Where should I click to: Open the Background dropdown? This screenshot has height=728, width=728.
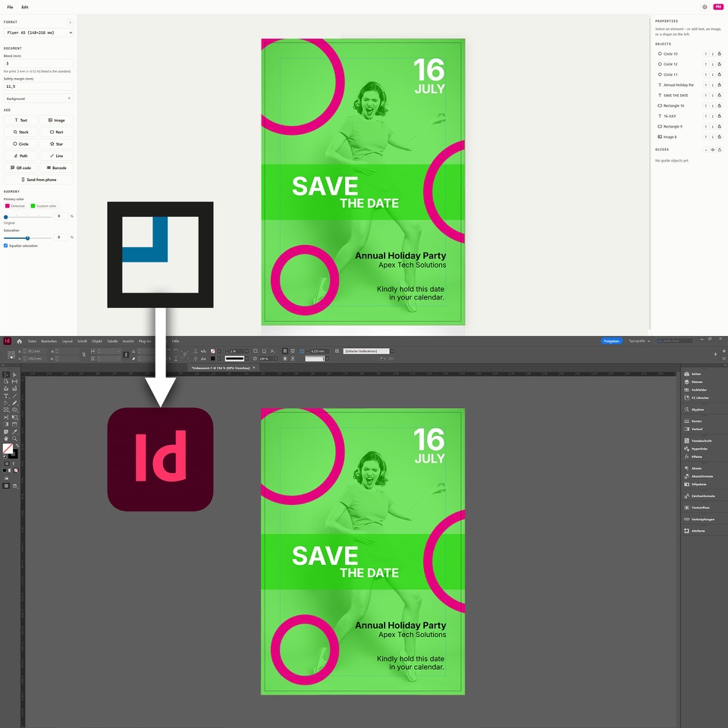point(38,99)
